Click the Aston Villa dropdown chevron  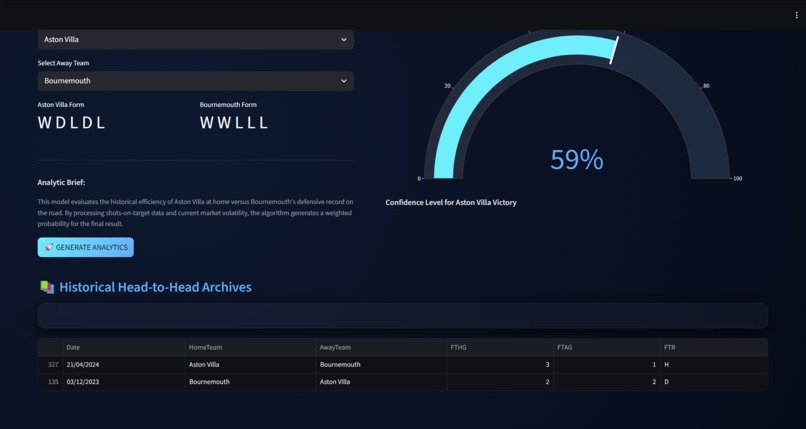[343, 40]
